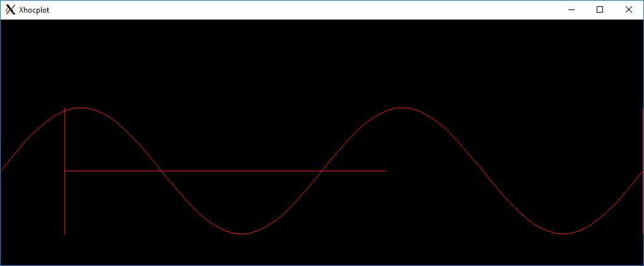The width and height of the screenshot is (644, 266).
Task: Click the sine curve at the left window edge
Action: pos(3,169)
